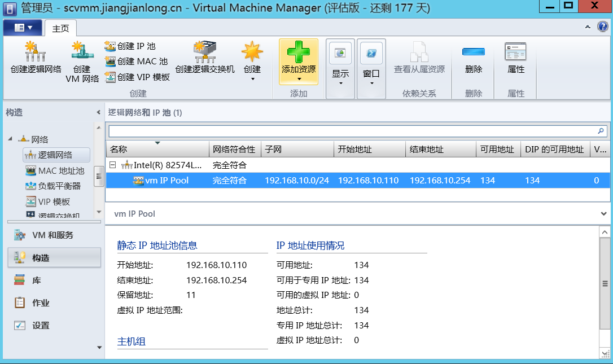Open the Add Resources (添加资源) green plus button
Viewport: 613px width, 364px height.
299,62
